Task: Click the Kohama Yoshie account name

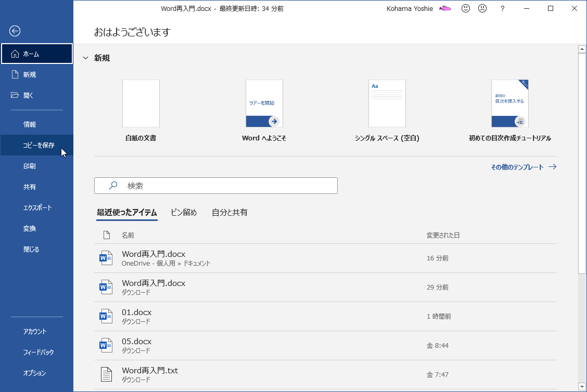Action: click(x=410, y=9)
